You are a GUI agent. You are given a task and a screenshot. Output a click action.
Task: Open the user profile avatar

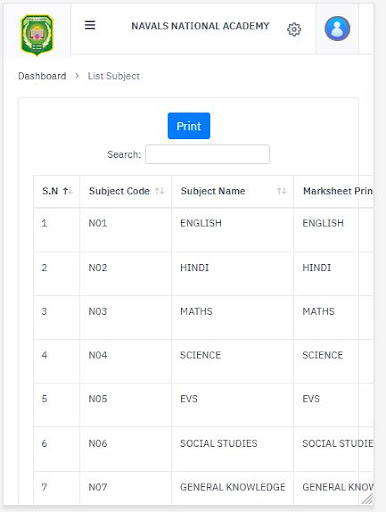click(x=337, y=29)
